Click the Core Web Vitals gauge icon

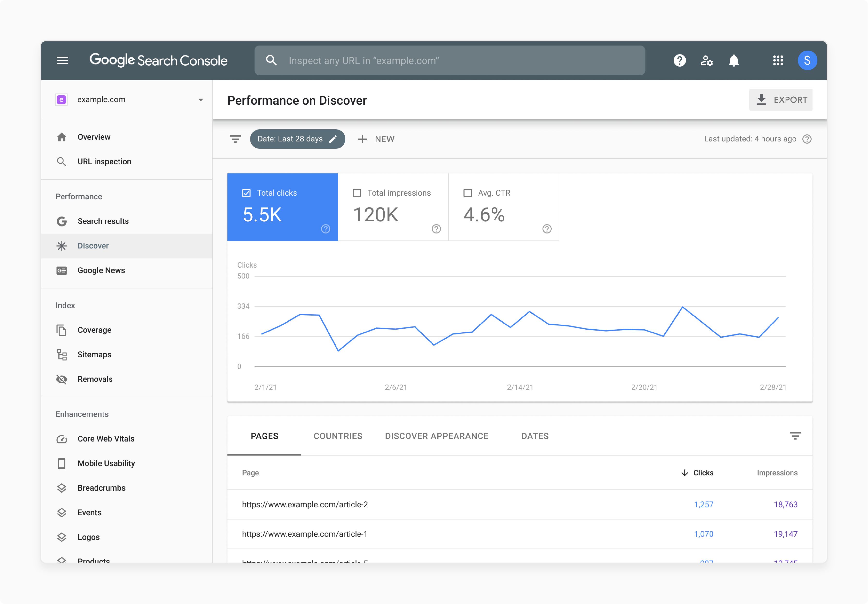tap(62, 439)
